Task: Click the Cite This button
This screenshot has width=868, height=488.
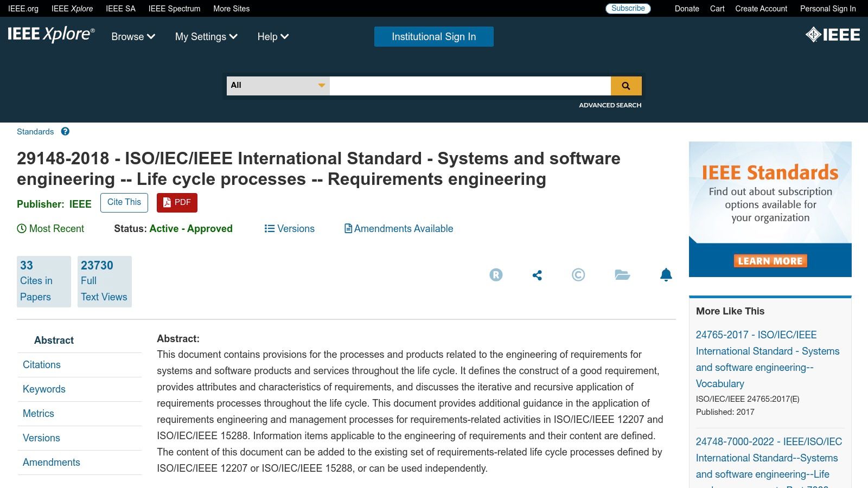Action: tap(124, 202)
